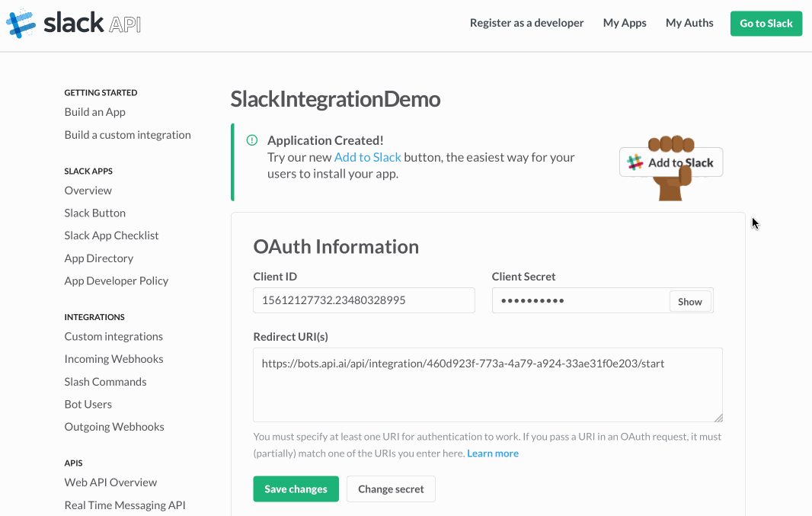
Task: Save changes to OAuth settings
Action: pos(296,489)
